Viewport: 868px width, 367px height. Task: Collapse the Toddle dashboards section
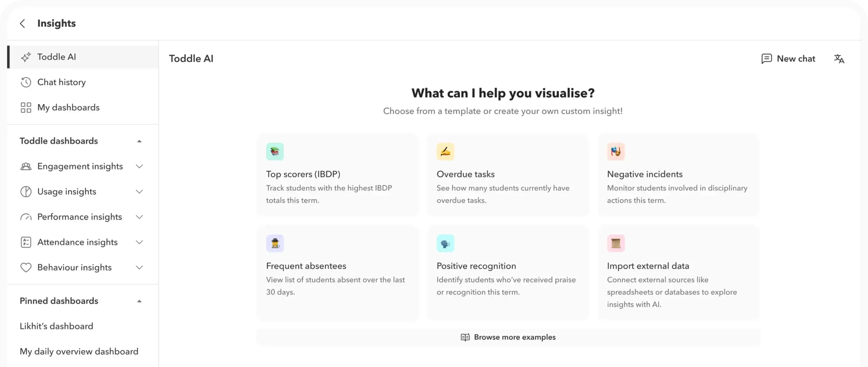coord(139,141)
